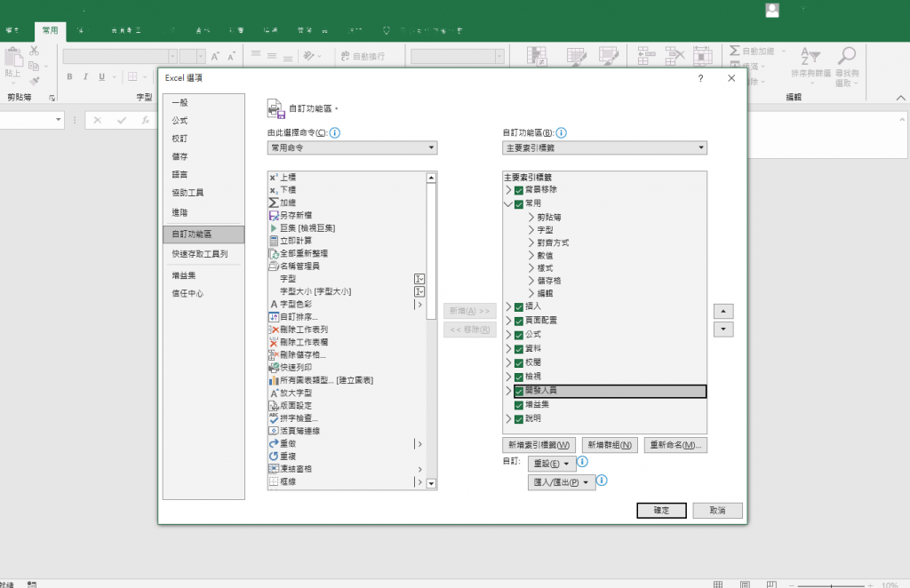Click the 新增索引標籤(W) button
This screenshot has height=588, width=910.
coord(539,445)
